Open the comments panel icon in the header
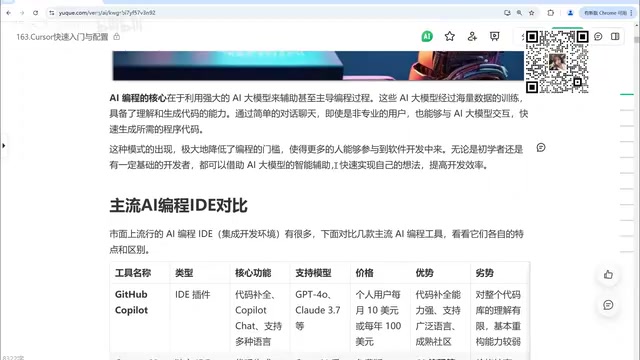 pyautogui.click(x=598, y=37)
